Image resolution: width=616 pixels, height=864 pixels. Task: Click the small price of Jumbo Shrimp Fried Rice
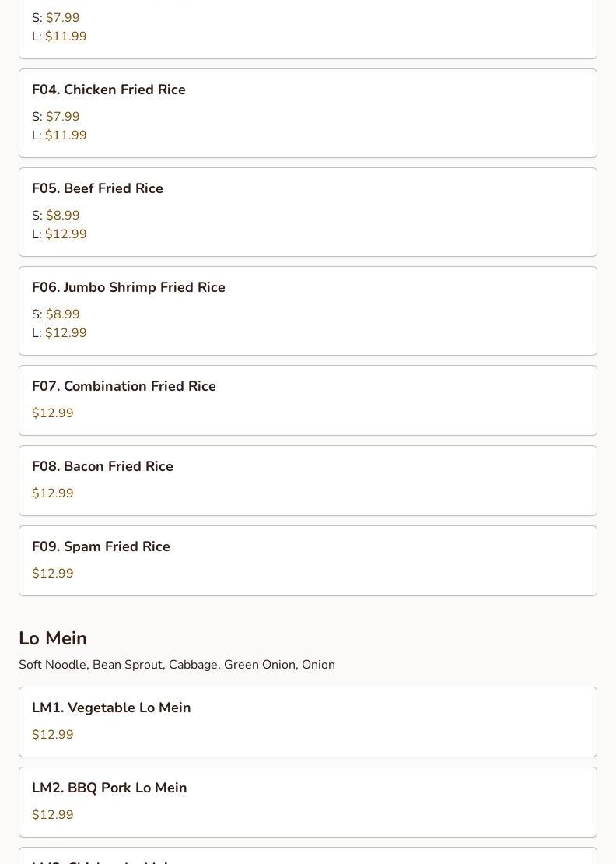[x=62, y=314]
